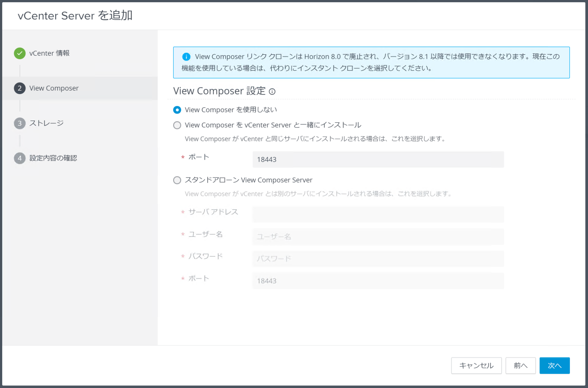The image size is (588, 388).
Task: Click the ユーザー名 input field
Action: tap(378, 237)
